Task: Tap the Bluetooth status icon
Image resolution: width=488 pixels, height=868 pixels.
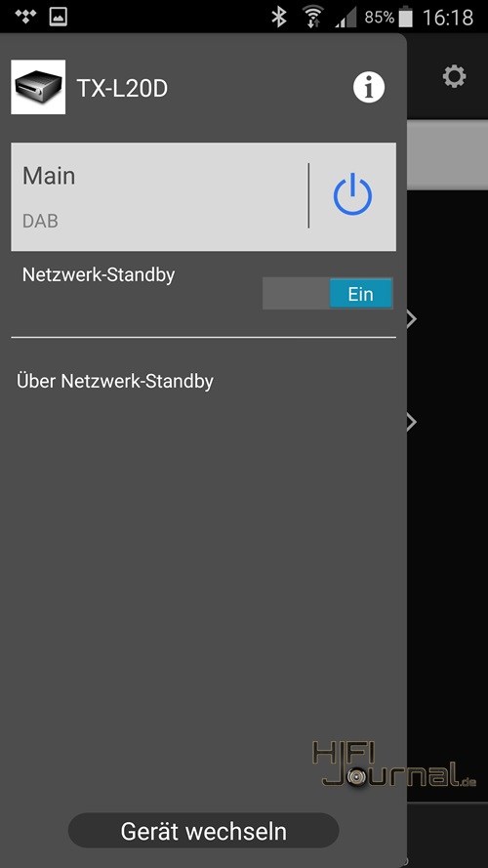Action: point(279,18)
